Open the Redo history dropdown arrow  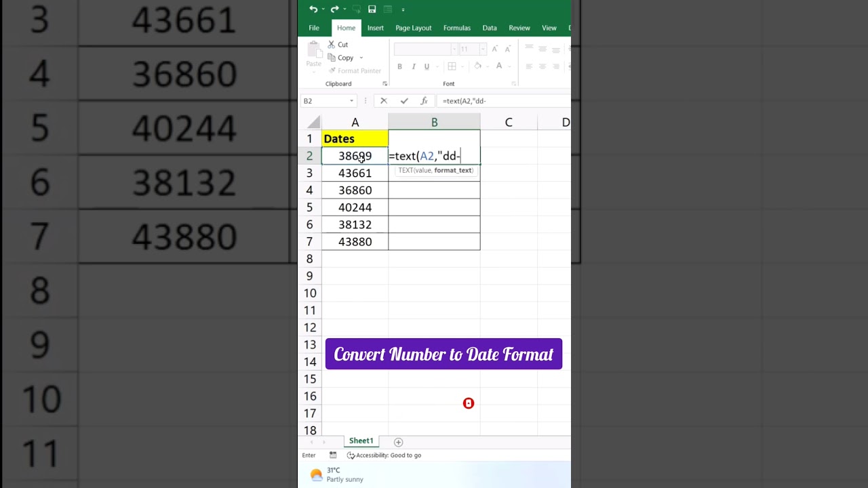[x=344, y=9]
